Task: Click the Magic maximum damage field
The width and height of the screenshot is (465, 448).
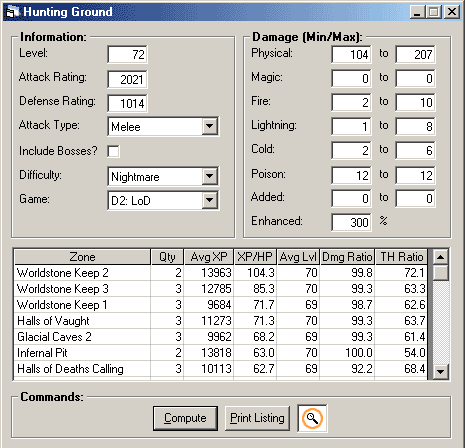Action: [x=415, y=78]
